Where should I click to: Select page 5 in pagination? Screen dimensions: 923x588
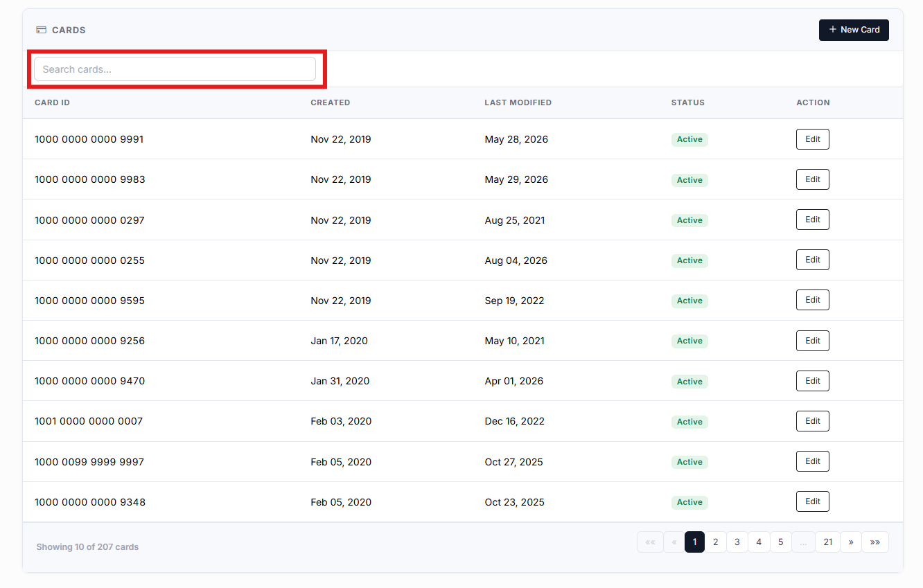tap(780, 542)
